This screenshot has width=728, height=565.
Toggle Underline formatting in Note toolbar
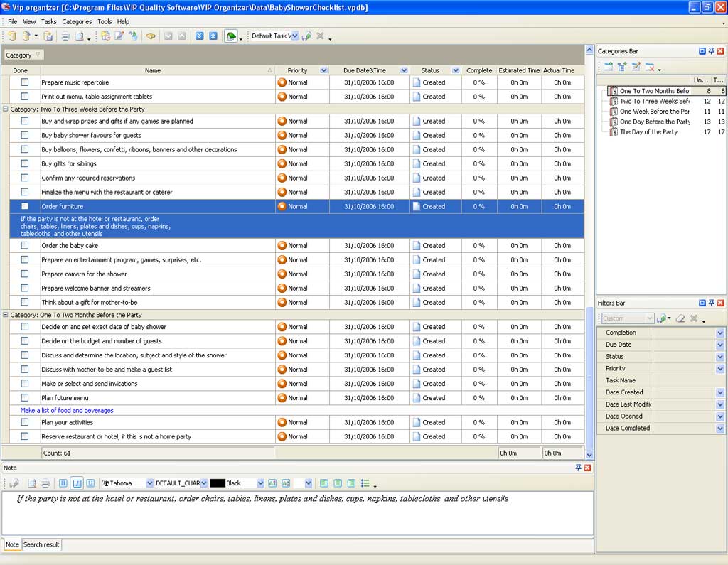tap(90, 483)
